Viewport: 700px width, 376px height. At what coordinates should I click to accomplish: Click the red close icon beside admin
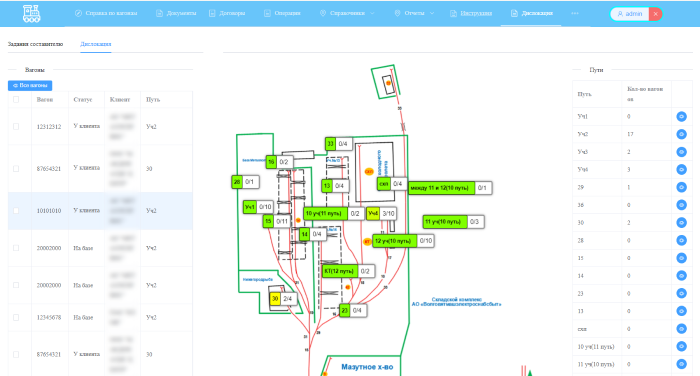(655, 14)
